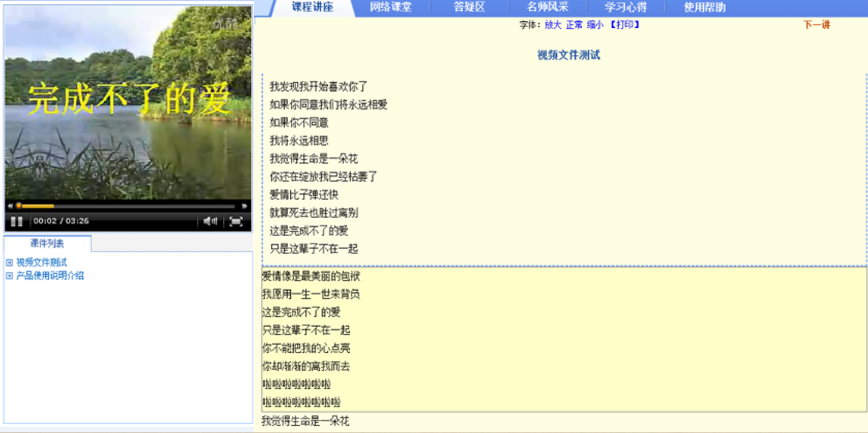The height and width of the screenshot is (433, 868).
Task: Open the 网络课堂 tab
Action: 391,8
